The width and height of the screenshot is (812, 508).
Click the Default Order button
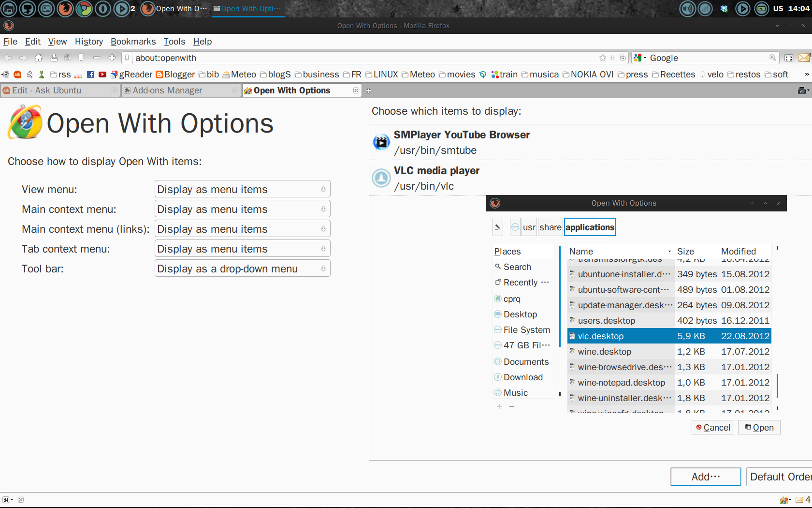click(x=779, y=477)
